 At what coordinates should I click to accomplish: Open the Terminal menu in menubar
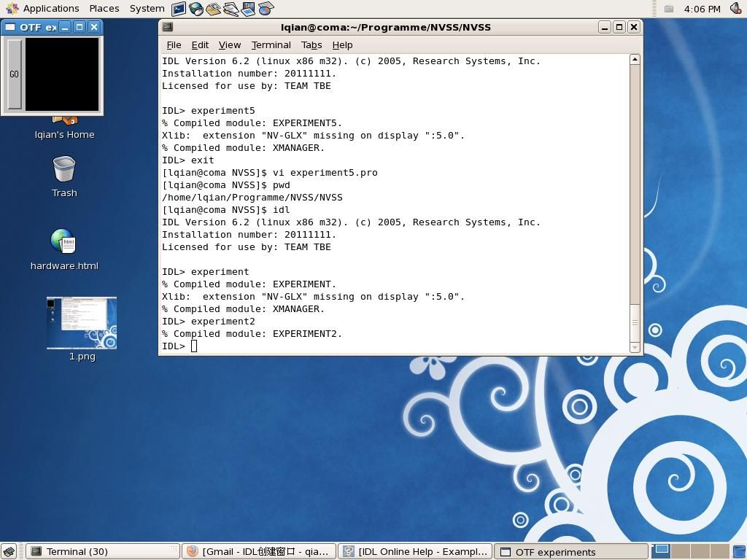tap(271, 44)
